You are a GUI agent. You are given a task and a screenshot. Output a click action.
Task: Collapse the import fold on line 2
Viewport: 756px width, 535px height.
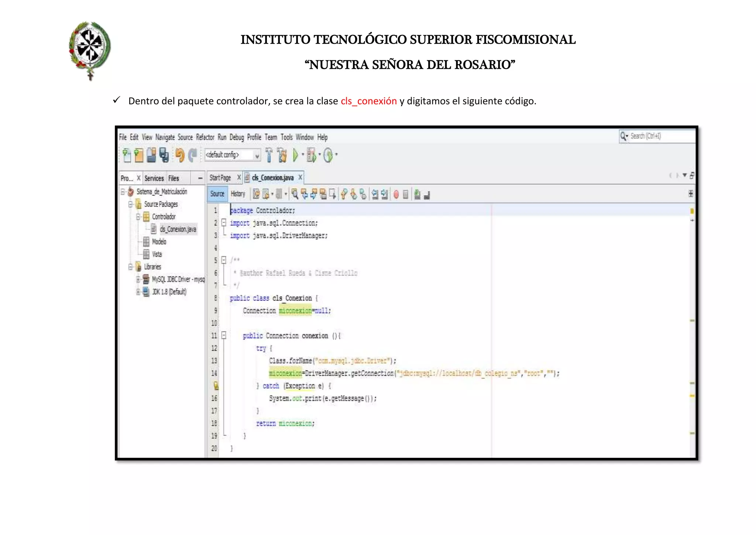click(x=224, y=222)
